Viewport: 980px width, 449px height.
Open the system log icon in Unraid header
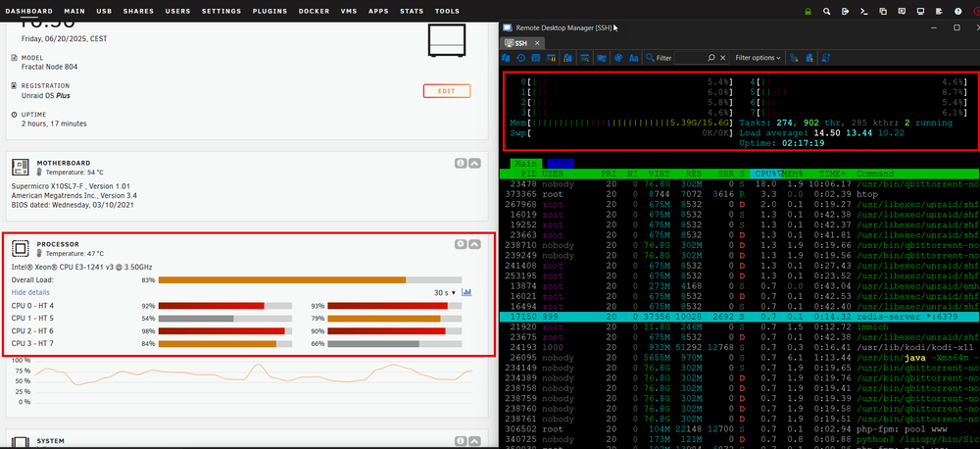point(940,11)
